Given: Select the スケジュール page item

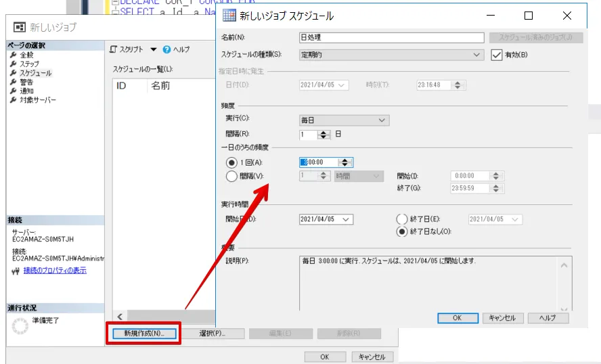Looking at the screenshot, I should click(35, 73).
